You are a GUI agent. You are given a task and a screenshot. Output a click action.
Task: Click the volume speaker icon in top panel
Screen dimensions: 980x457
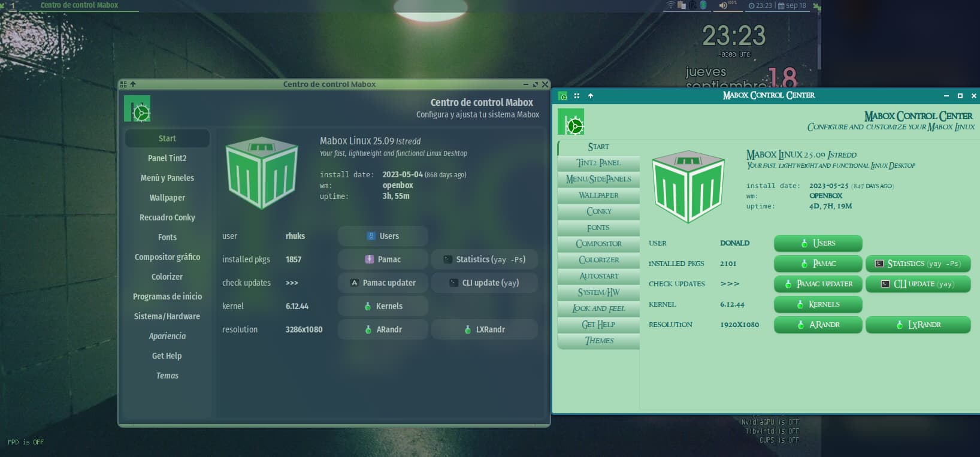click(723, 5)
